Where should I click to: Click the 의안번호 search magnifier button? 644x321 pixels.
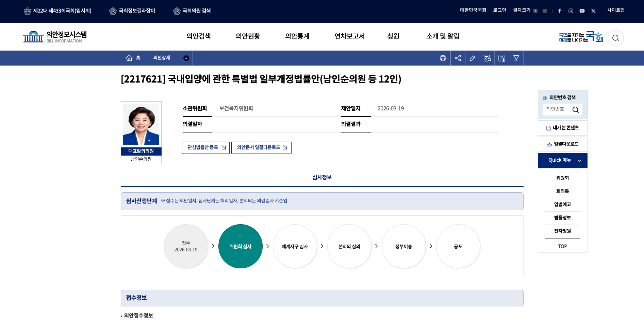[576, 109]
